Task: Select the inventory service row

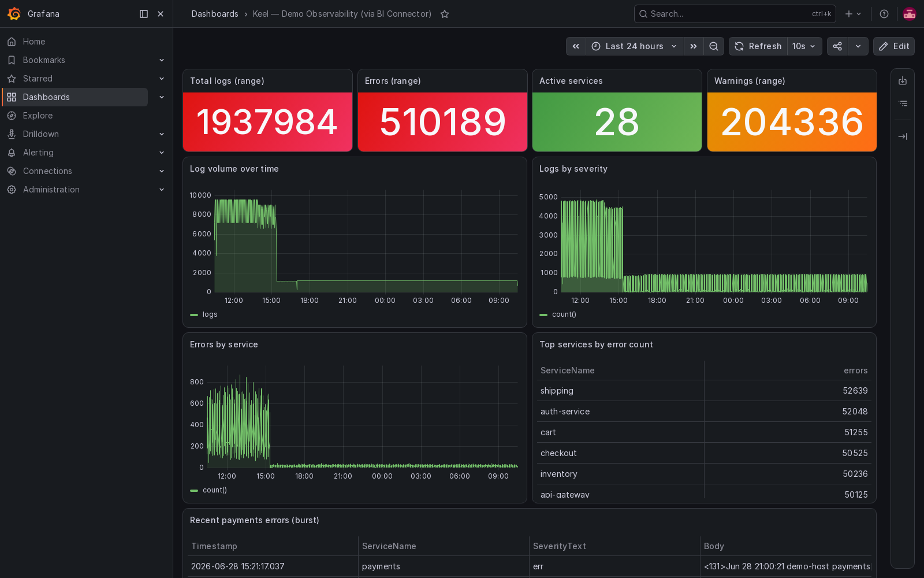Action: [x=704, y=474]
